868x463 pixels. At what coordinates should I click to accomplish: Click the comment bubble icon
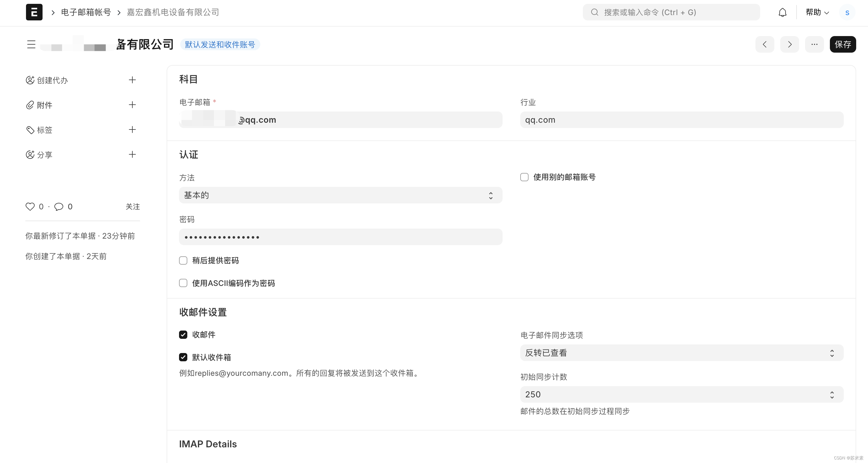coord(58,206)
